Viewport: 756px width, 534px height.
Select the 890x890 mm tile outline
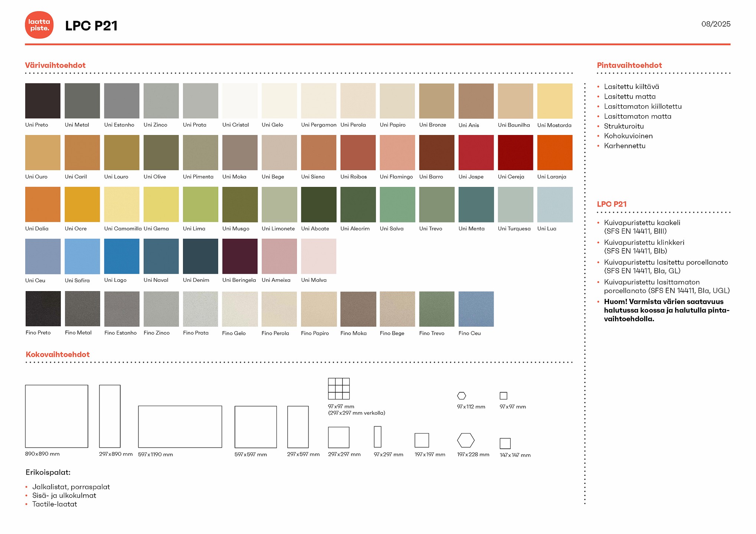coord(56,416)
